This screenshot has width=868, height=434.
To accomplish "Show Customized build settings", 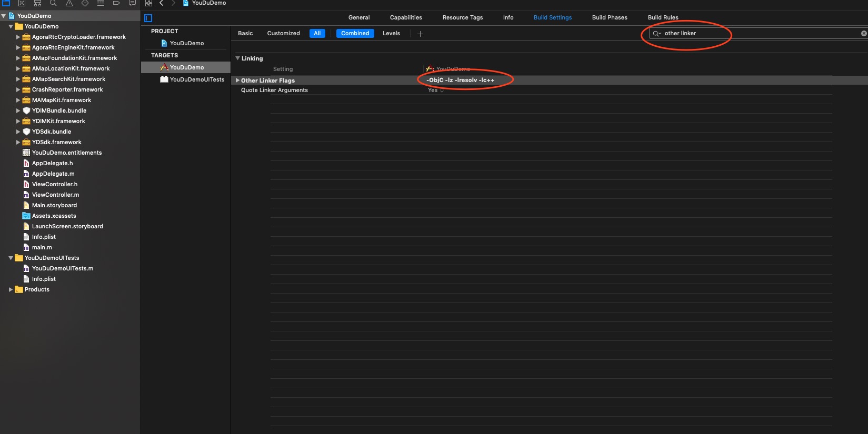I will [x=283, y=33].
